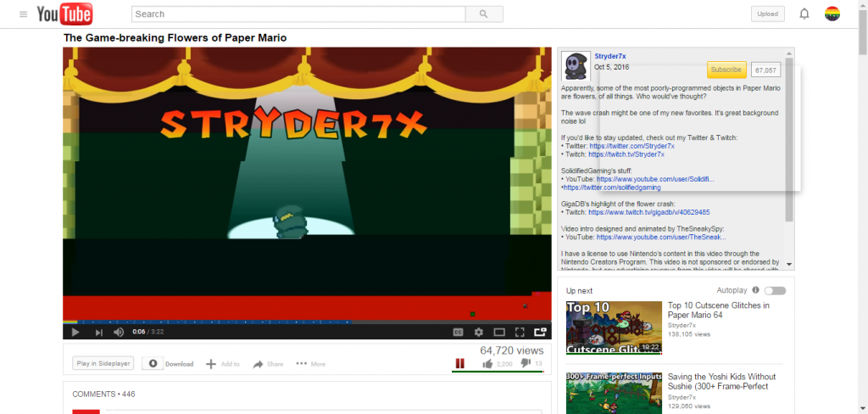Mute the video volume speaker
This screenshot has width=868, height=414.
119,332
